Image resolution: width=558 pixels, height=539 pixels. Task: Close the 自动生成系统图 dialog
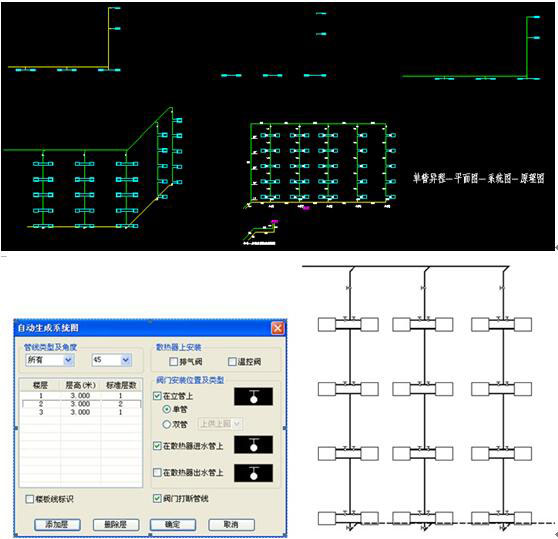coord(278,328)
